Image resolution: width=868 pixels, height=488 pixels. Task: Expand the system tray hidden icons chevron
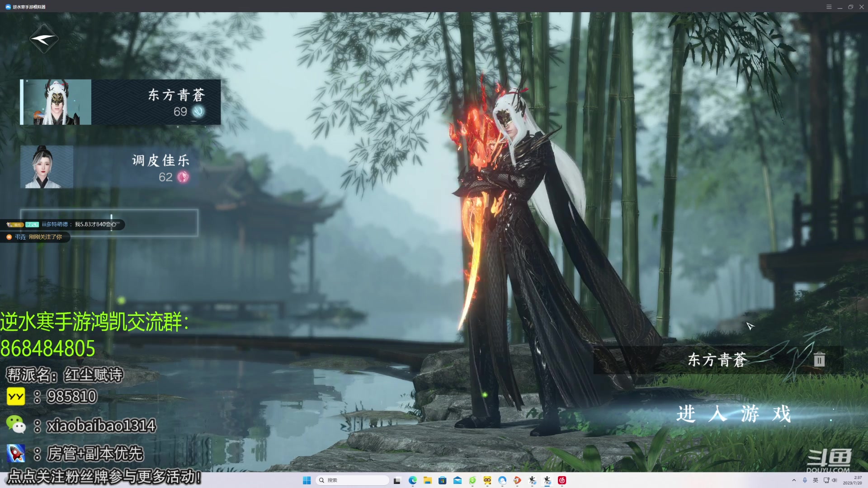coord(794,480)
